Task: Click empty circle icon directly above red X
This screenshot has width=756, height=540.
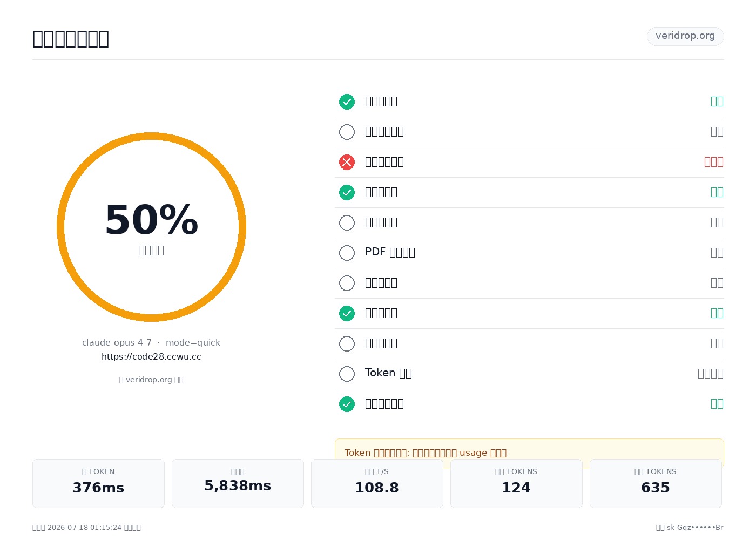Action: coord(347,132)
